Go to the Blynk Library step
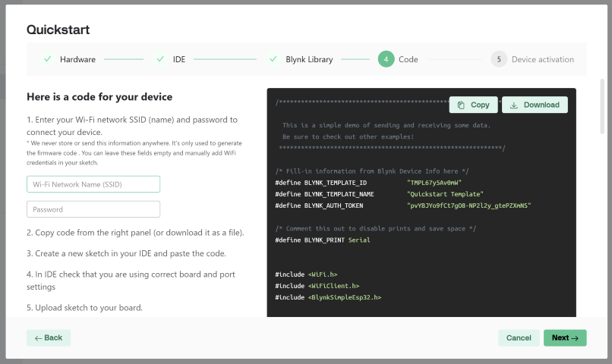 [309, 60]
